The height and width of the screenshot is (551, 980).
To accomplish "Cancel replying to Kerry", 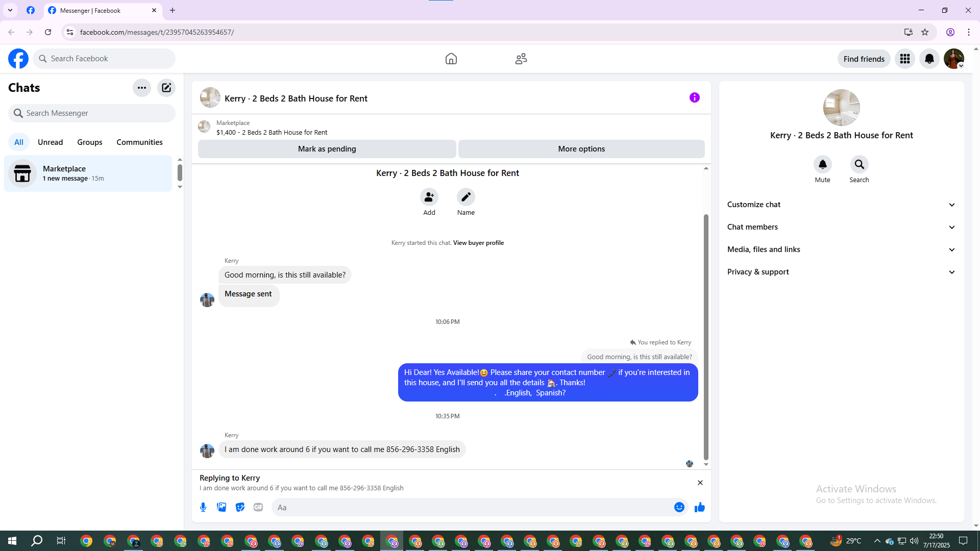I will click(700, 483).
